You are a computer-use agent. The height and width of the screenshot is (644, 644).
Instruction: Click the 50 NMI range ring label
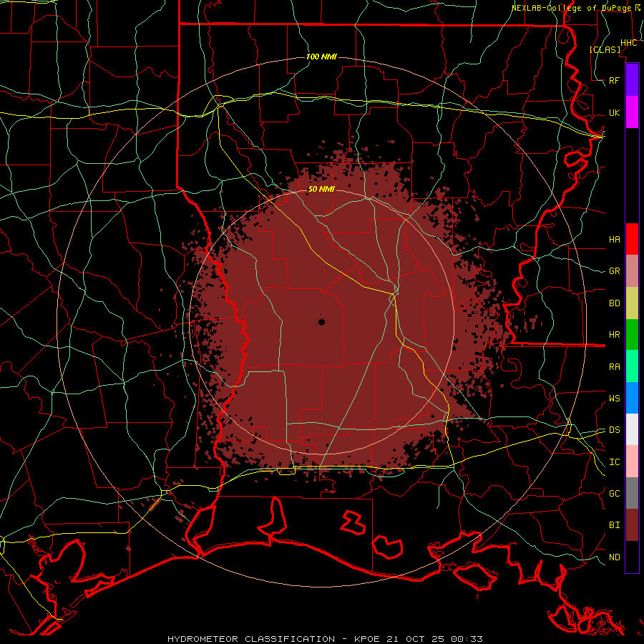pyautogui.click(x=321, y=190)
